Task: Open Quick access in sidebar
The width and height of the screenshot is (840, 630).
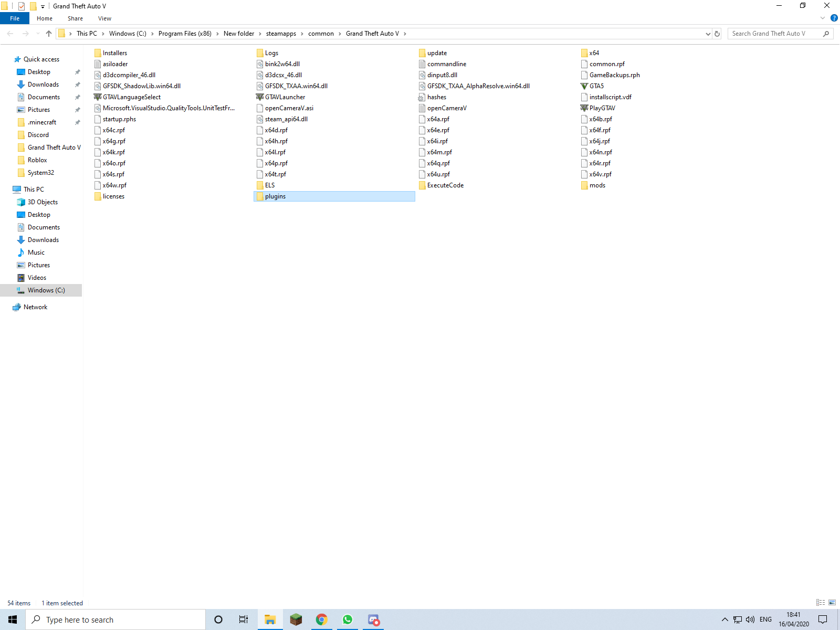Action: click(41, 59)
